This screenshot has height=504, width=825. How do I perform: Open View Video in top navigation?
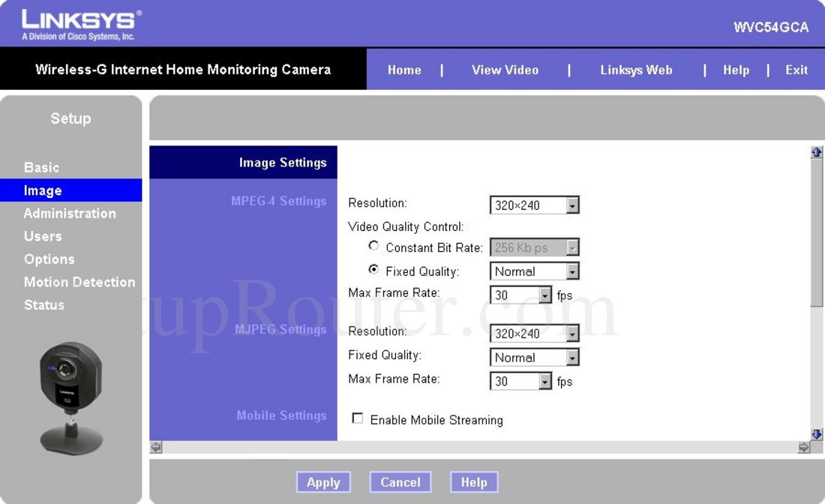(x=505, y=70)
